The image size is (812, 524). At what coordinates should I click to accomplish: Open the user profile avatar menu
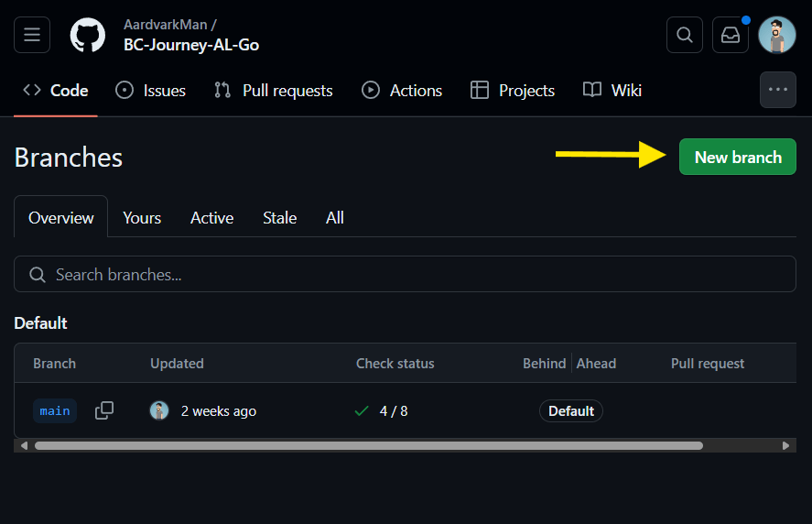click(777, 35)
